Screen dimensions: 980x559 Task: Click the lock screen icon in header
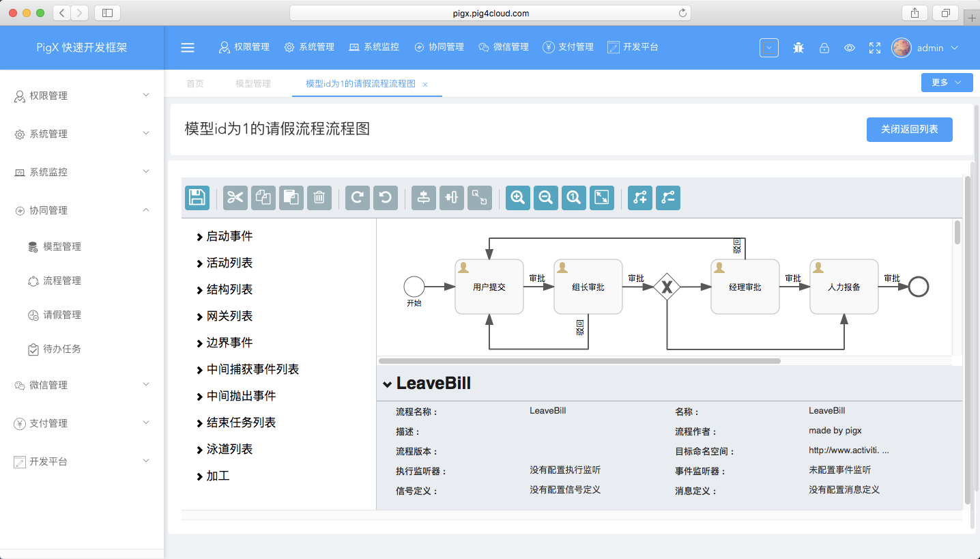[824, 48]
